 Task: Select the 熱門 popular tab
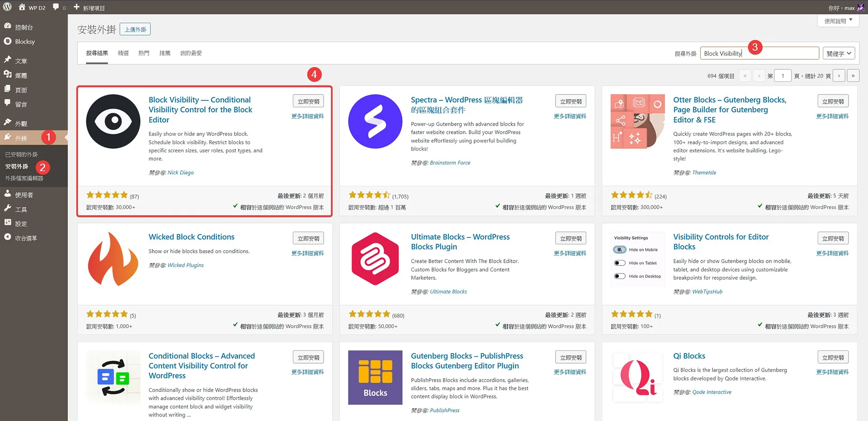pyautogui.click(x=144, y=53)
